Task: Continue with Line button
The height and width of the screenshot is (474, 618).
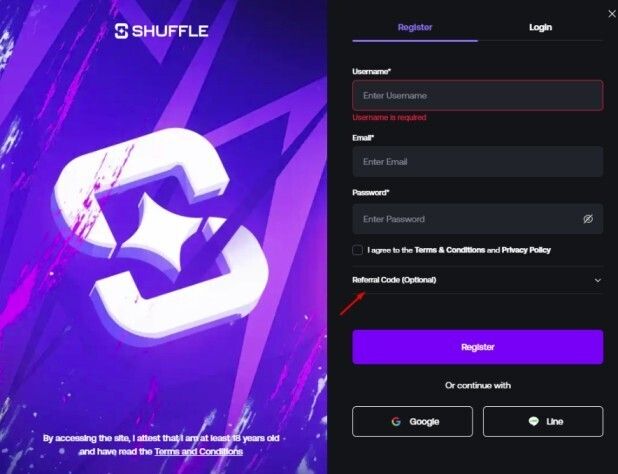Action: pos(543,421)
